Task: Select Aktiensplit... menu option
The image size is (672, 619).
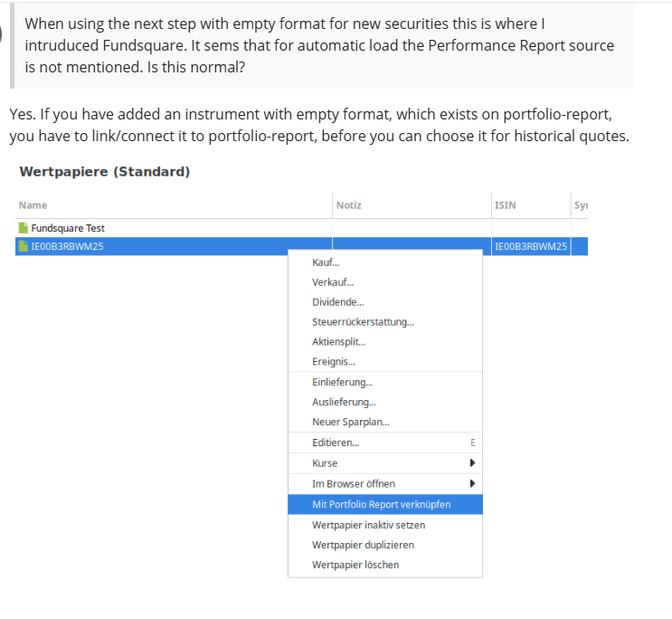Action: (x=385, y=341)
